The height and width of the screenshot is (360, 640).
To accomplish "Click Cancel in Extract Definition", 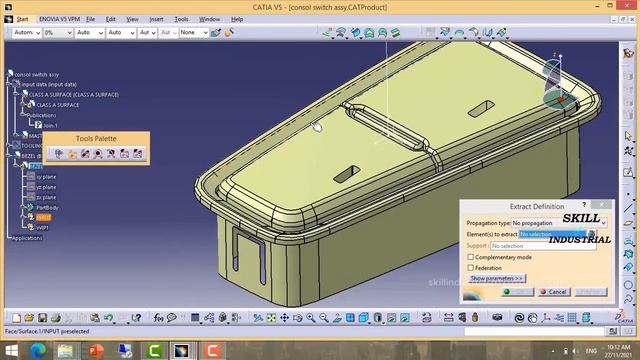I will point(554,292).
